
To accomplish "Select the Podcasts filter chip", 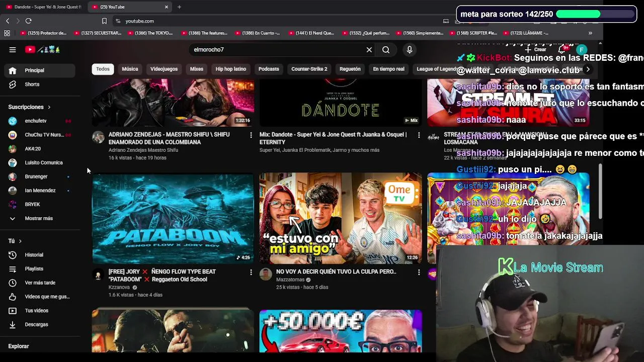I will click(x=269, y=69).
